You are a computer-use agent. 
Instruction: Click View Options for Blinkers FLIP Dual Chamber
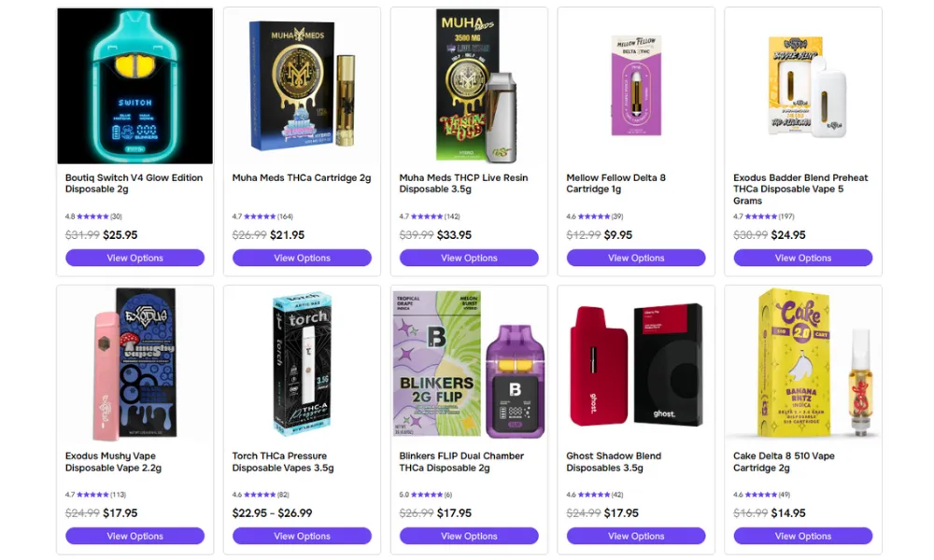pyautogui.click(x=469, y=536)
